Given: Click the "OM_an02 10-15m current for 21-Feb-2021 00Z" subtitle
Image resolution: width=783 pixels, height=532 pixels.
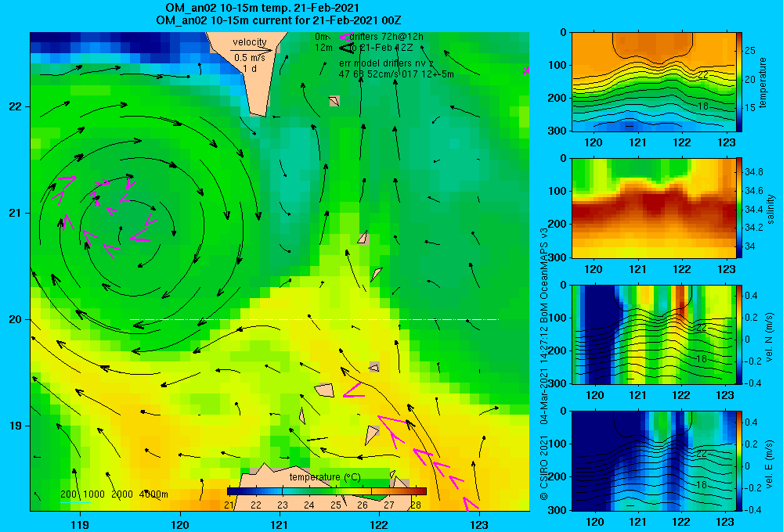Looking at the screenshot, I should (278, 20).
